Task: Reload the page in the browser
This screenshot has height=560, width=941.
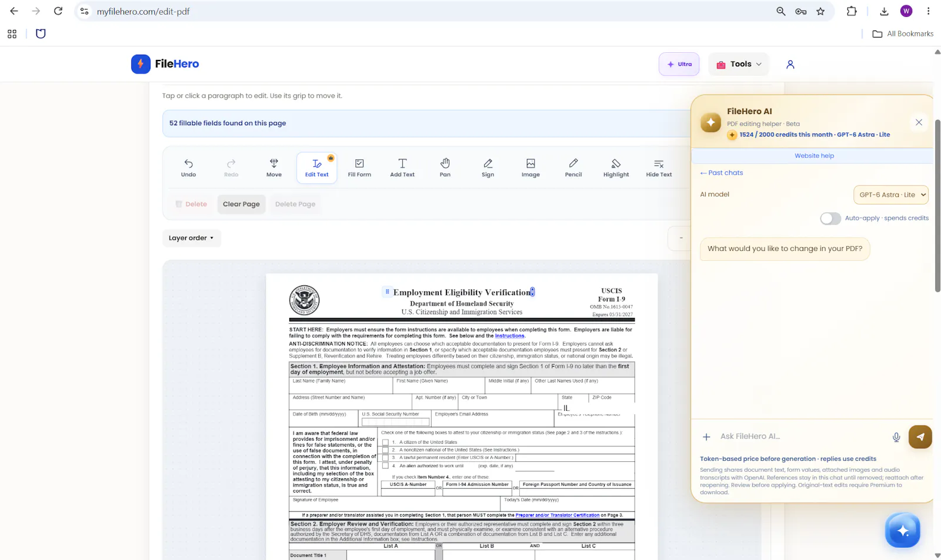Action: 58,11
